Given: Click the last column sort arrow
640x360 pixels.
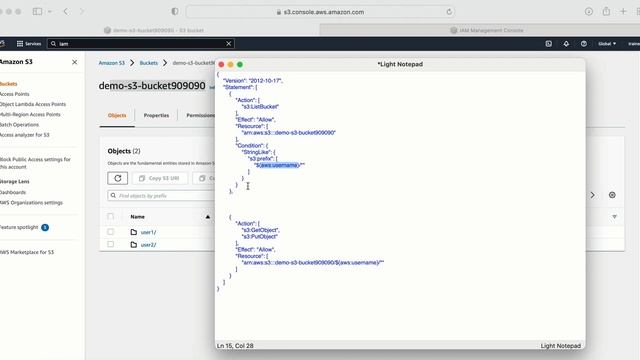Looking at the screenshot, I should pyautogui.click(x=614, y=217).
